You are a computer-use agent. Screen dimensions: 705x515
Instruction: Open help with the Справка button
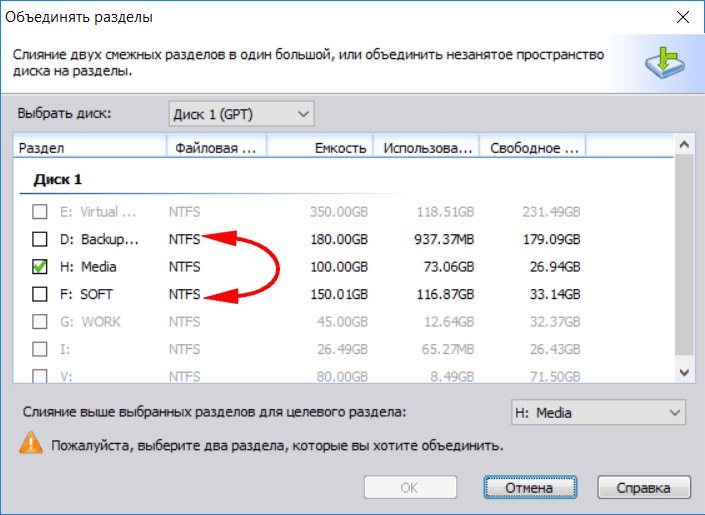(644, 488)
